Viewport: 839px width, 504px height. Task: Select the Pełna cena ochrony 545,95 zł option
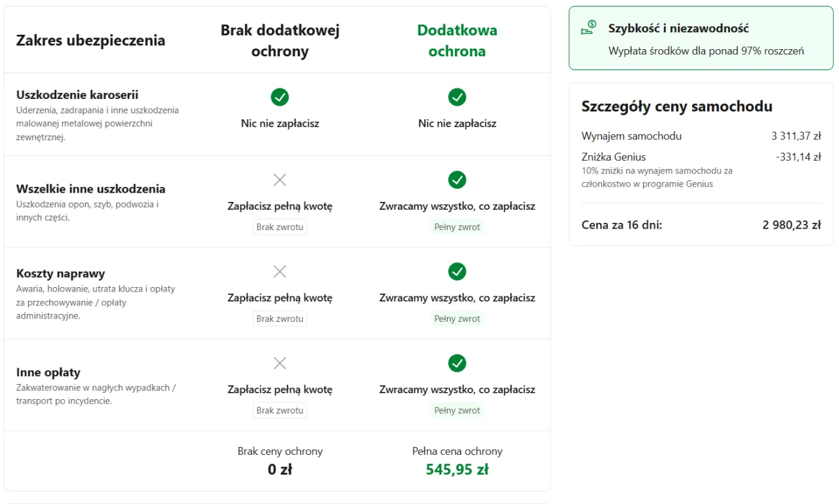click(457, 460)
